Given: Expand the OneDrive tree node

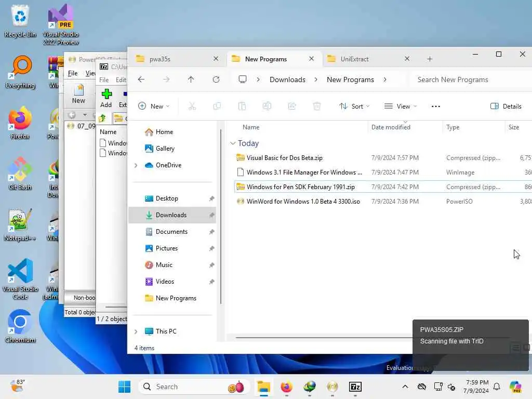Looking at the screenshot, I should (136, 165).
